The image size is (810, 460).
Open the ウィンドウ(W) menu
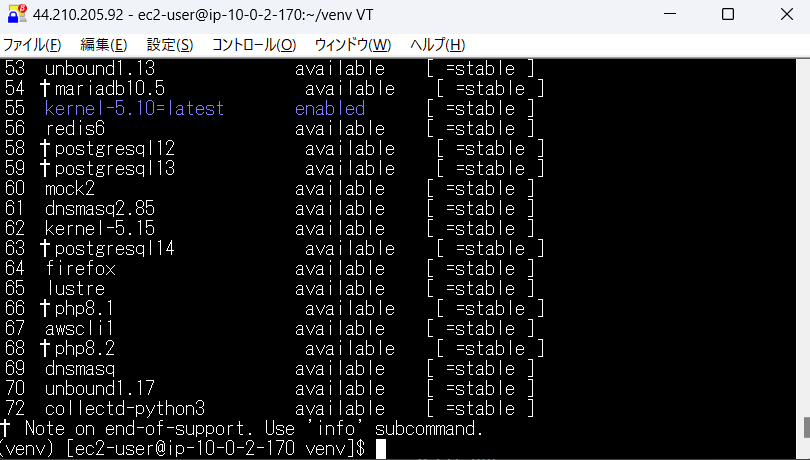click(353, 45)
